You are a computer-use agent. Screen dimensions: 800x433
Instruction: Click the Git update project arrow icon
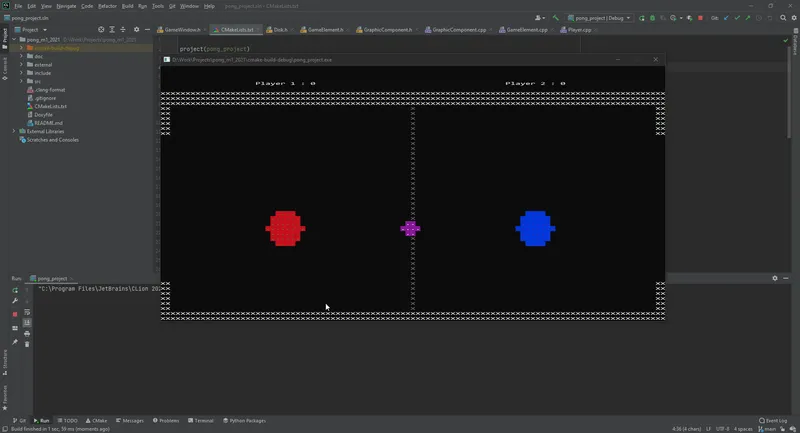[726, 18]
